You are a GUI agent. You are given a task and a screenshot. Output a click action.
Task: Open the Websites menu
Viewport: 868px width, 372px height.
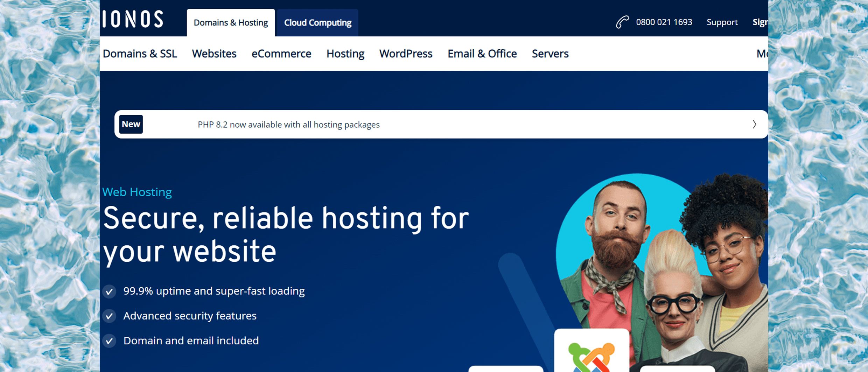pyautogui.click(x=214, y=54)
